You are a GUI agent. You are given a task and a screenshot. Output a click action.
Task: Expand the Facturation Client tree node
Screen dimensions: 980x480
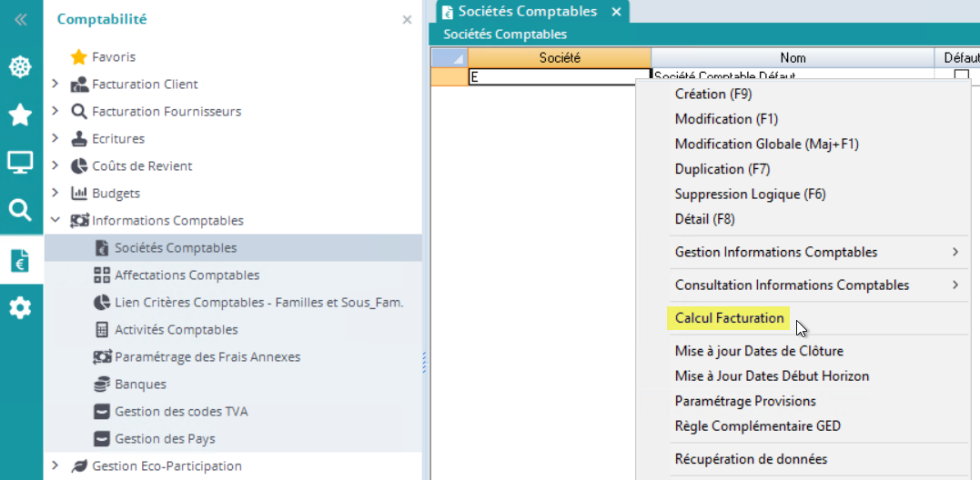coord(56,85)
